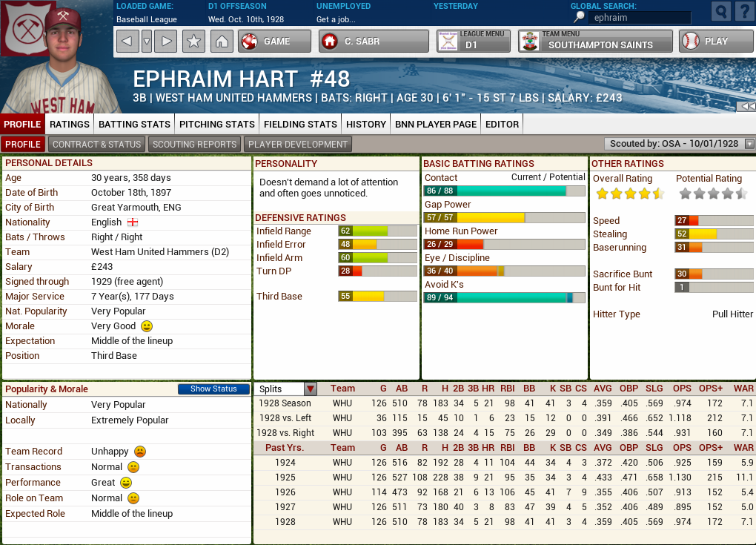Select the 1928 vs. Left split row
756x545 pixels.
pos(504,418)
